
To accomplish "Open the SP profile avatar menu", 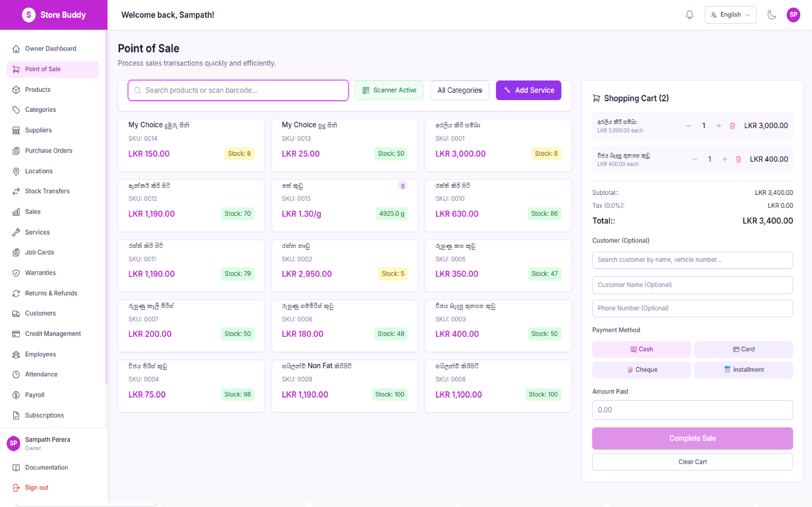I will 793,15.
